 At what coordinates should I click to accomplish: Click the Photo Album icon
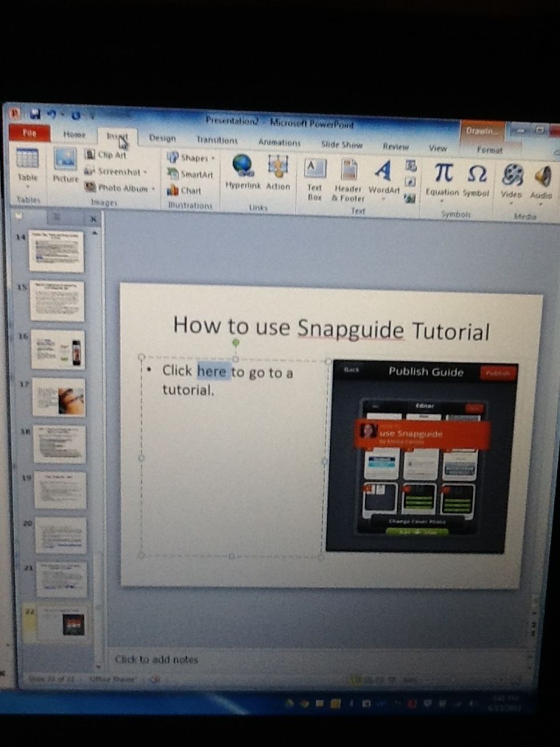90,187
